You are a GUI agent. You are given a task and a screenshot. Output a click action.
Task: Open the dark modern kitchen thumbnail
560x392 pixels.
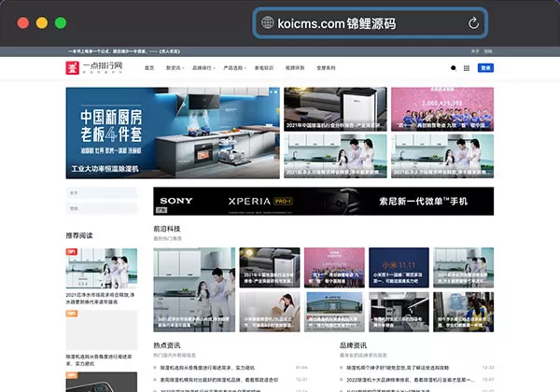(399, 312)
